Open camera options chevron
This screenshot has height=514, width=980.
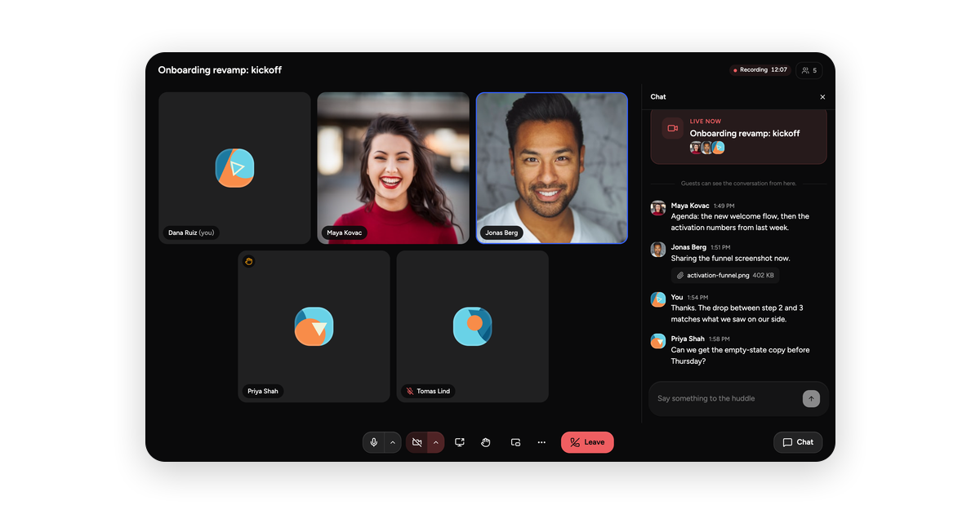coord(436,442)
